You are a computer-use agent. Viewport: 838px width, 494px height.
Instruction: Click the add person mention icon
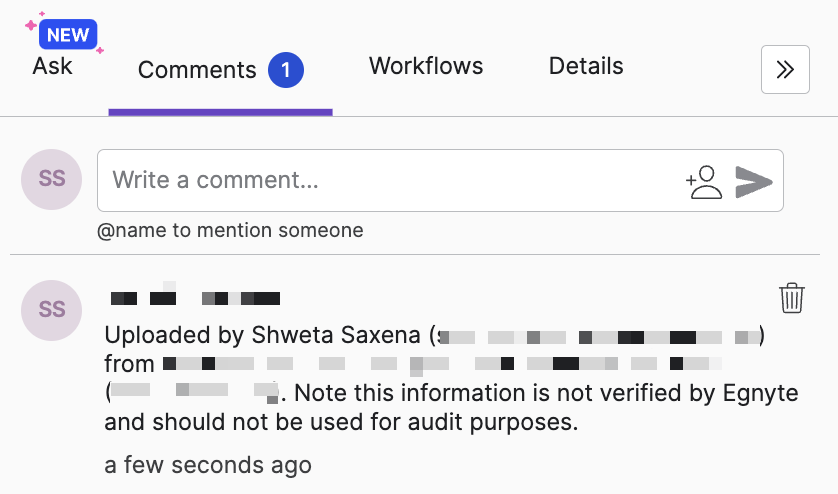pos(704,182)
